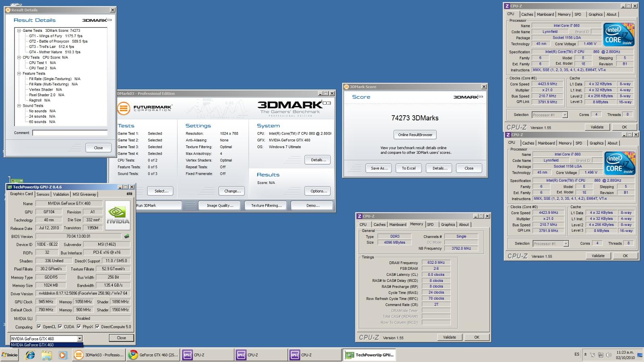Viewport: 644px width, 362px height.
Task: Open Internet Explorer from the taskbar
Action: coord(30,355)
